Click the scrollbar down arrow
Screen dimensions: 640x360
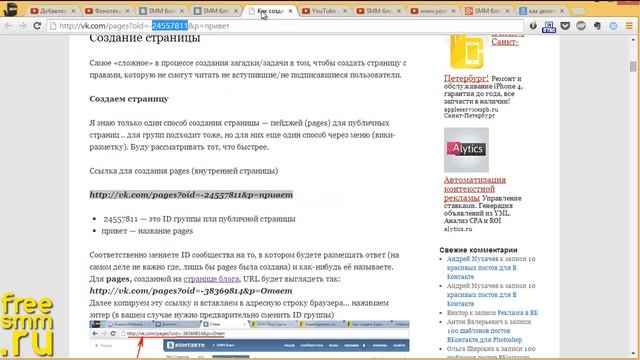pyautogui.click(x=633, y=353)
